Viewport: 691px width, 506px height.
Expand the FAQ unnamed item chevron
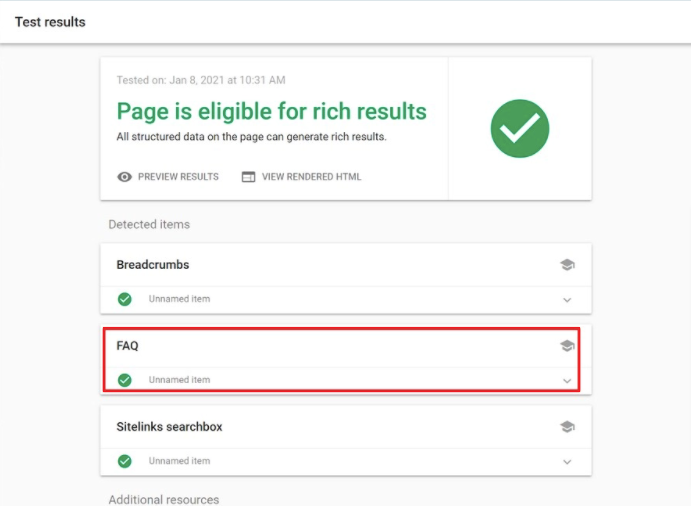[x=567, y=381]
